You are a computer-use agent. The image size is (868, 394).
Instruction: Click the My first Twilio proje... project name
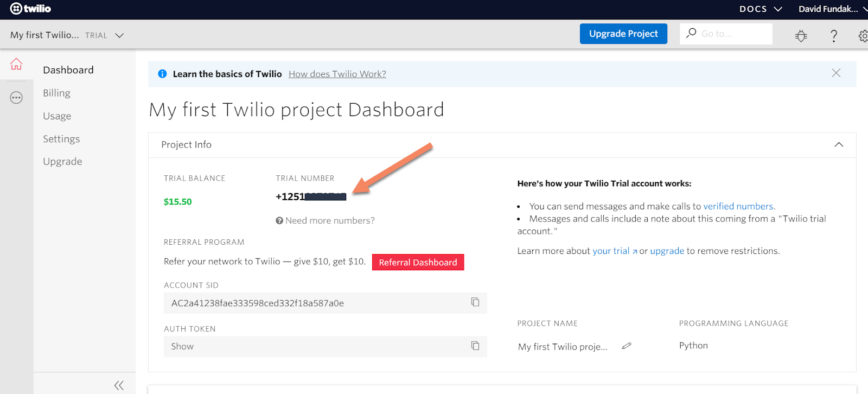point(563,346)
